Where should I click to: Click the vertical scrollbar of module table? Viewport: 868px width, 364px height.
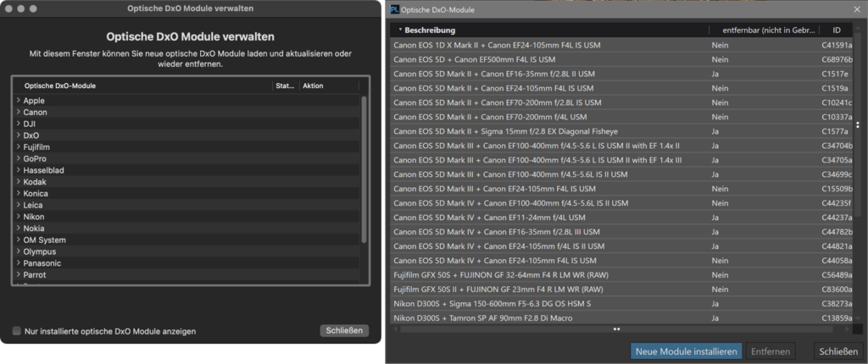click(858, 124)
